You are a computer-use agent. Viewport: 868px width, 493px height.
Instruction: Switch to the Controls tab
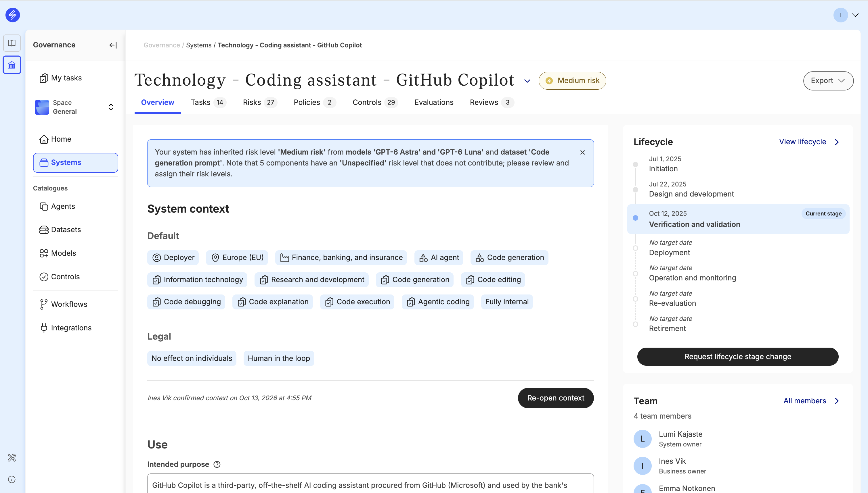click(375, 102)
